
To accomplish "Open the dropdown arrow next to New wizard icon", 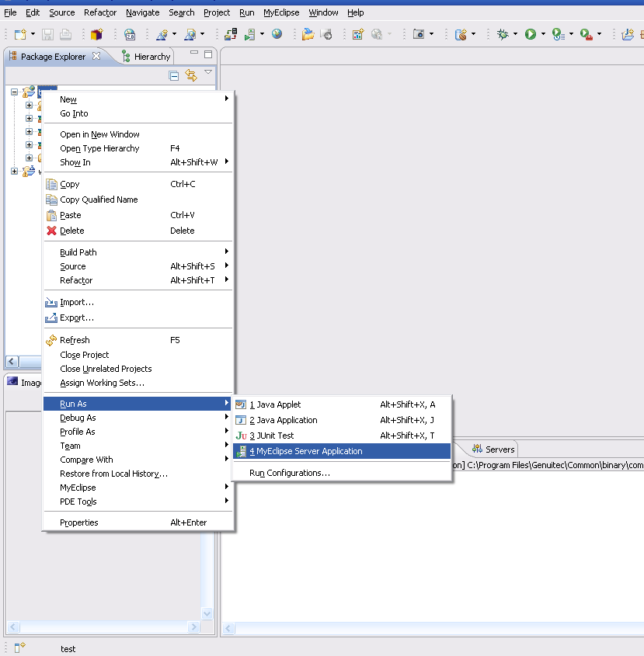I will click(x=33, y=34).
